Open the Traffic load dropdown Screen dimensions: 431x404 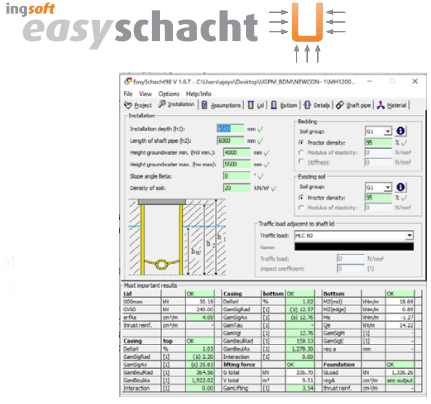(x=409, y=236)
